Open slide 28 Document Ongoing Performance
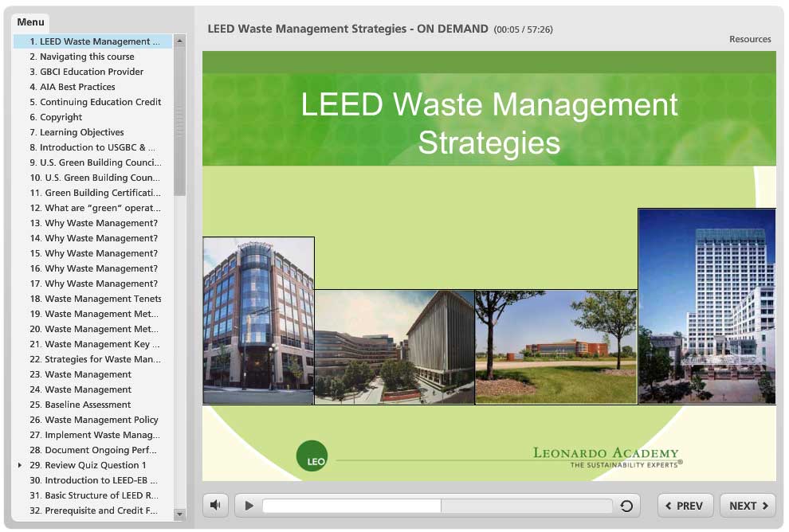 [x=92, y=449]
